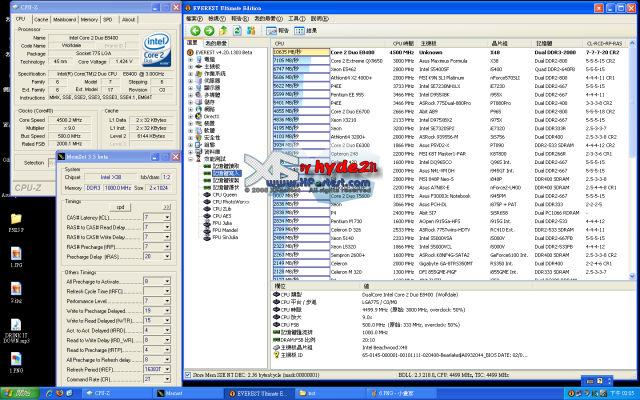The image size is (640, 400).
Task: Click the CL-RCD-RP-RAS column header
Action: (x=604, y=43)
